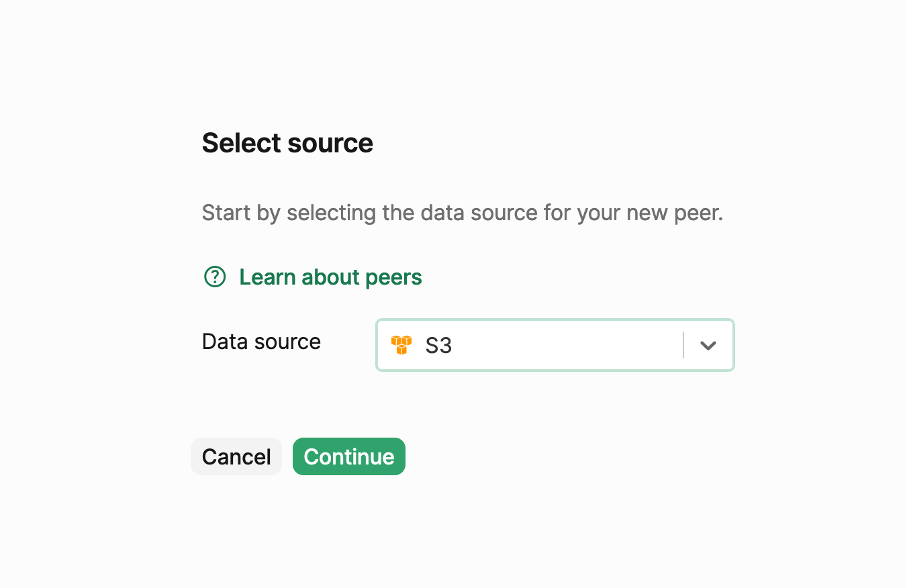Dismiss the dialog using gray Cancel
This screenshot has width=905, height=588.
click(x=236, y=456)
